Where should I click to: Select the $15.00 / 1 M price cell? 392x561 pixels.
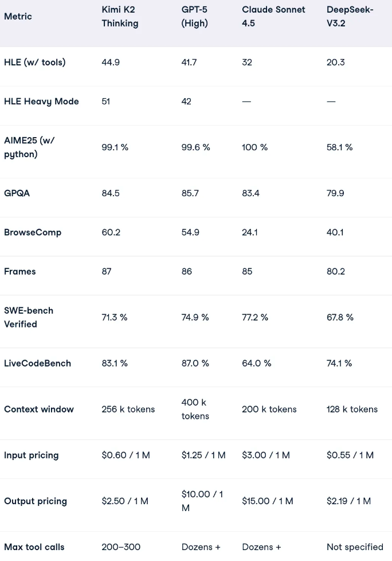pyautogui.click(x=268, y=501)
